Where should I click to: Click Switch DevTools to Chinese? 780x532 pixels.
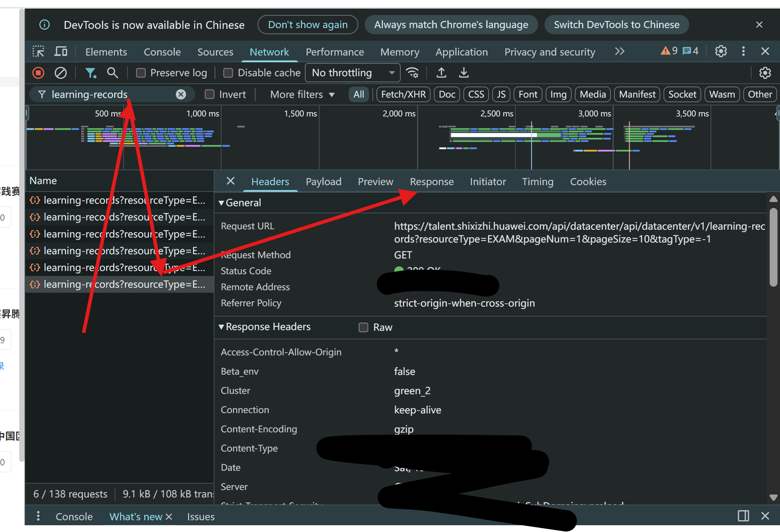point(616,25)
